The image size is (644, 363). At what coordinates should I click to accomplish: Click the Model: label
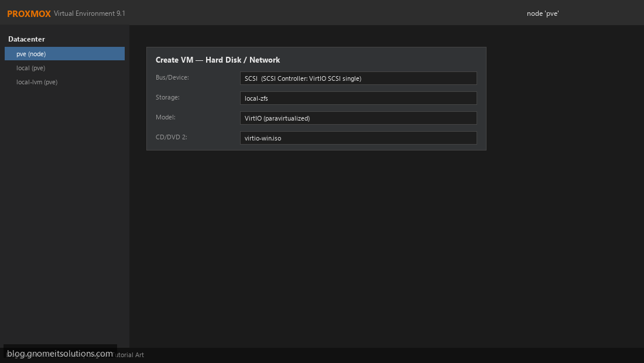point(166,117)
